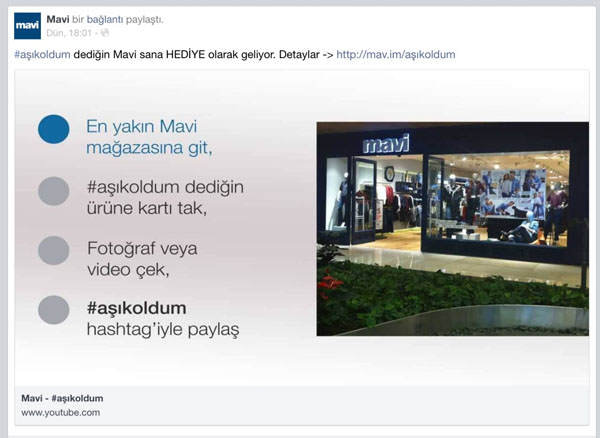Click the "mavi" sign above the store
The height and width of the screenshot is (438, 600).
tap(386, 145)
